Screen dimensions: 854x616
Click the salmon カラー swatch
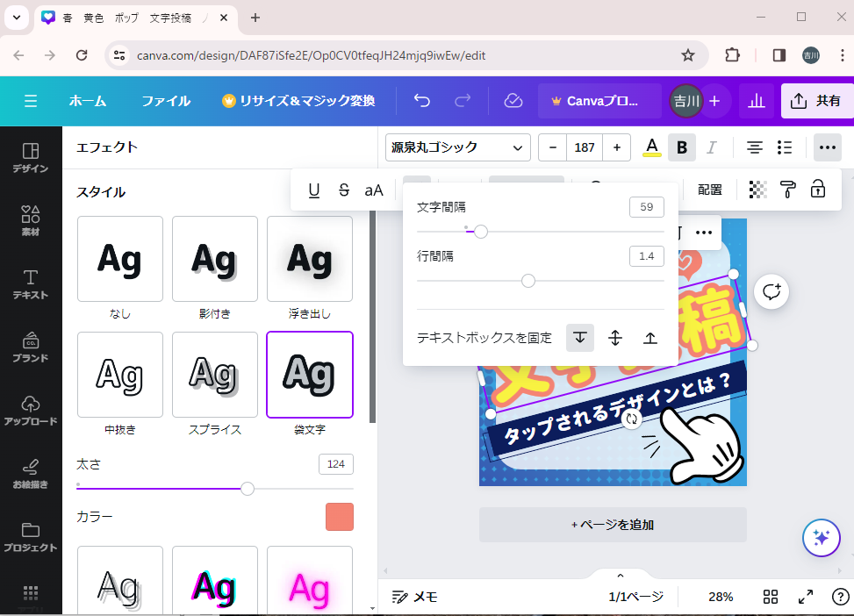[x=339, y=517]
